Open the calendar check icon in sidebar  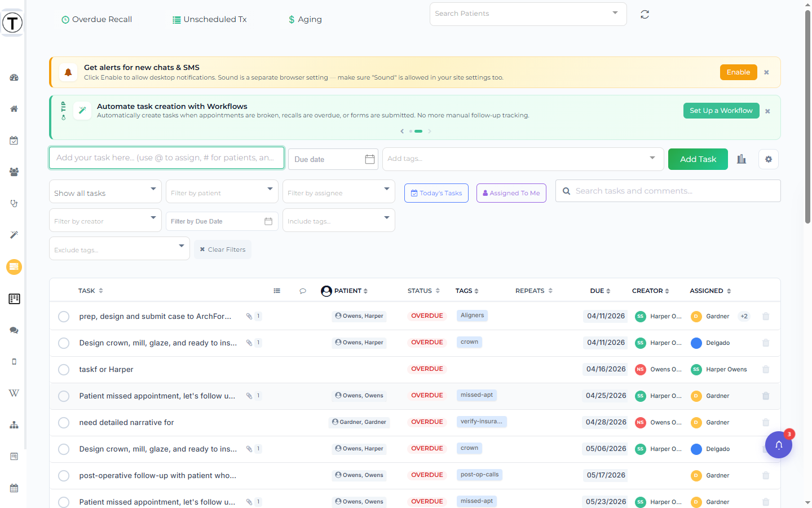click(14, 141)
